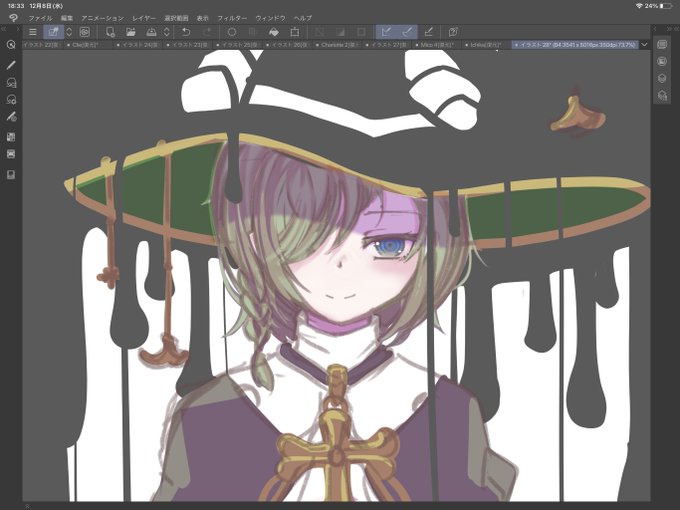Open Color History palette icon on left
This screenshot has height=510, width=680.
point(11,175)
